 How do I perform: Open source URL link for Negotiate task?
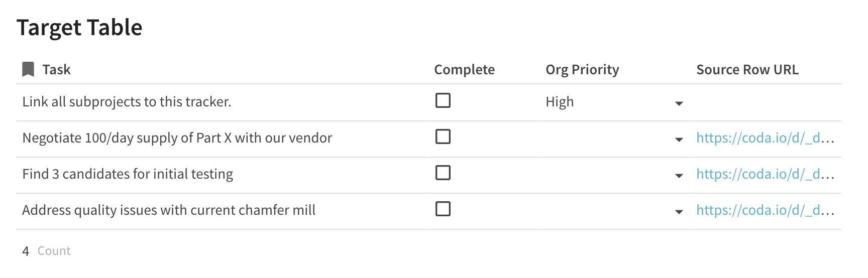pos(765,138)
